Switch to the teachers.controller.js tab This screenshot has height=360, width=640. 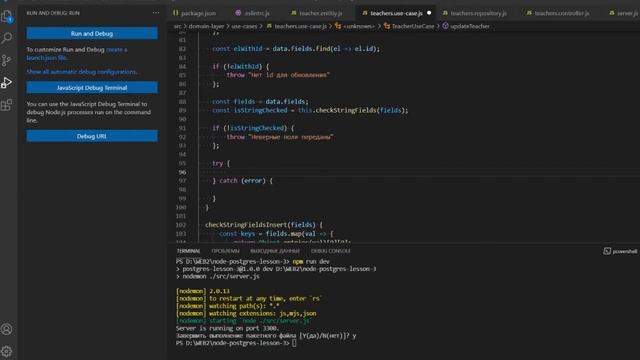pyautogui.click(x=558, y=13)
